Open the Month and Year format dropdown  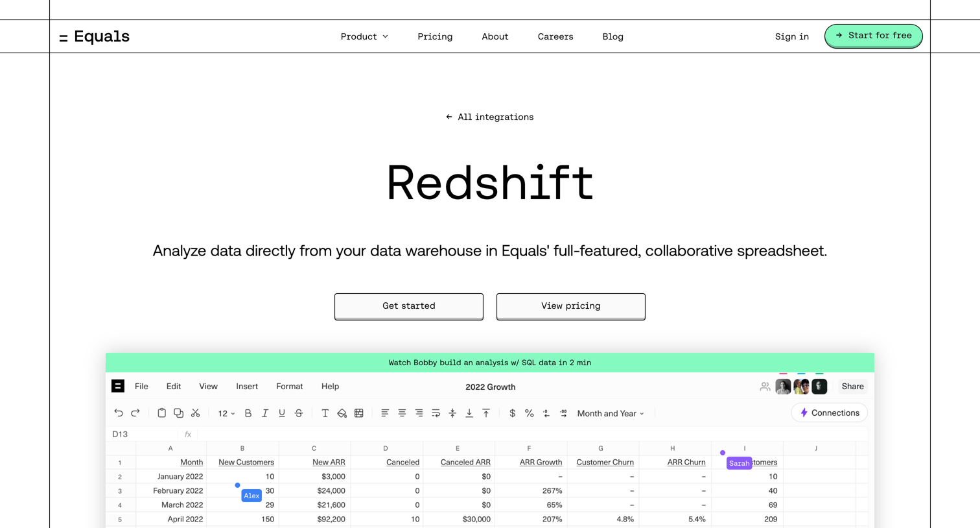click(x=611, y=413)
